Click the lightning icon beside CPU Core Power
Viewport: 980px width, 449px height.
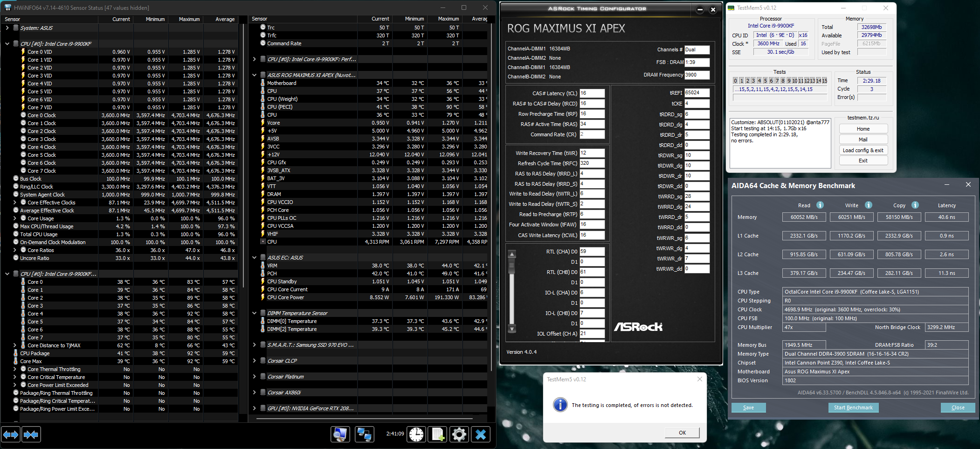click(x=263, y=297)
